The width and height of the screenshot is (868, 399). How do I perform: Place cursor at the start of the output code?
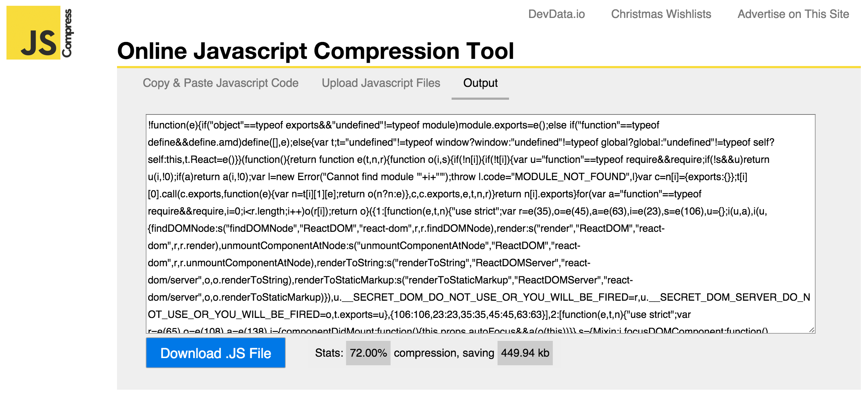tap(150, 126)
